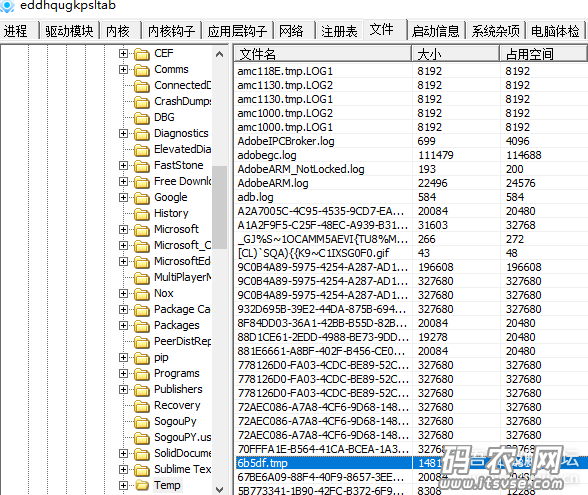Click the ElevatedDia folder icon
Image resolution: width=588 pixels, height=495 pixels.
[142, 150]
